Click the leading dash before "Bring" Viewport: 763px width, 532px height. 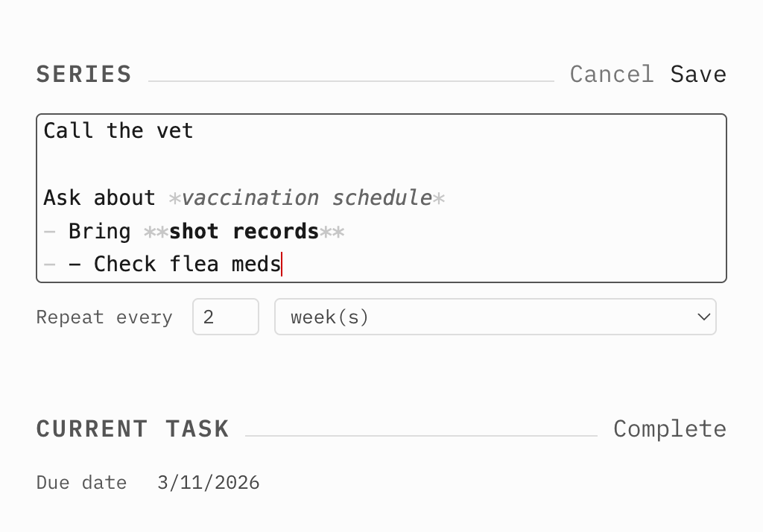point(49,232)
